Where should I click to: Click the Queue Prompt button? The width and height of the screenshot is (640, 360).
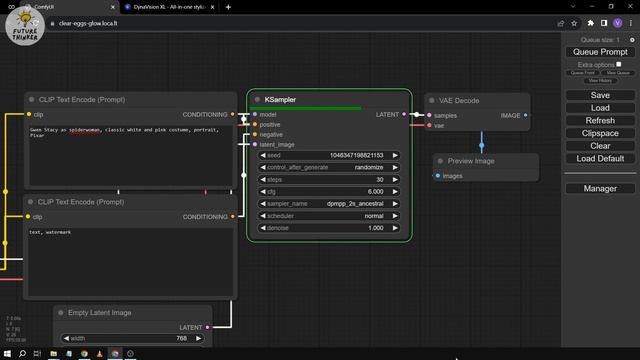click(x=600, y=52)
